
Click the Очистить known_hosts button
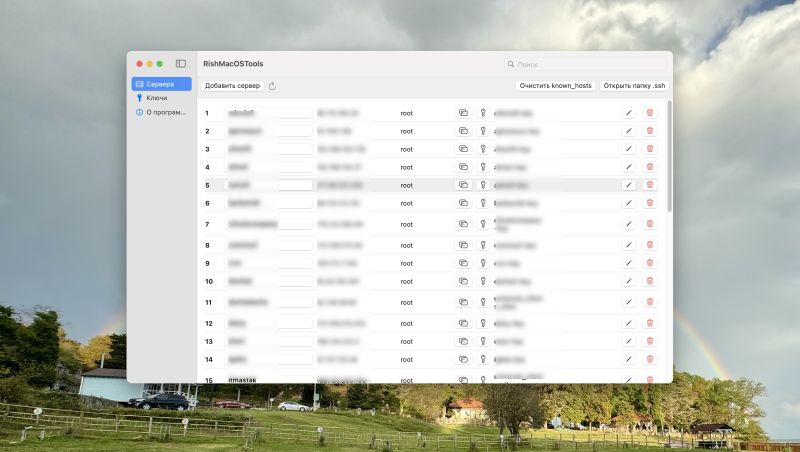[x=555, y=86]
